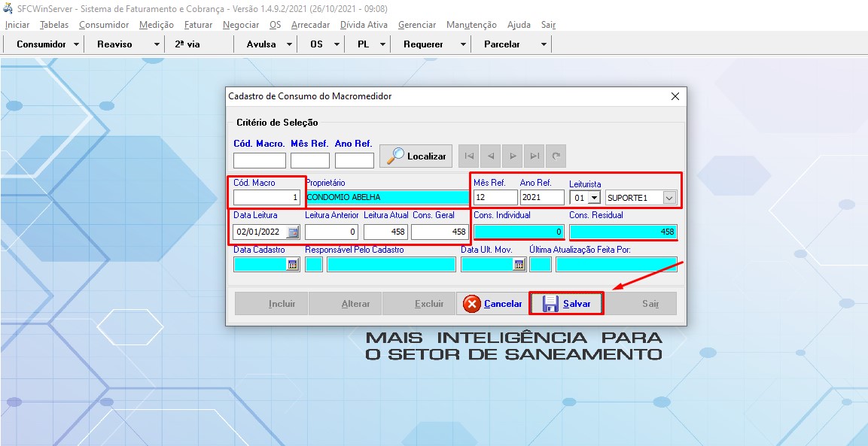Click the next-record arrow icon
Image resolution: width=868 pixels, height=446 pixels.
point(512,156)
